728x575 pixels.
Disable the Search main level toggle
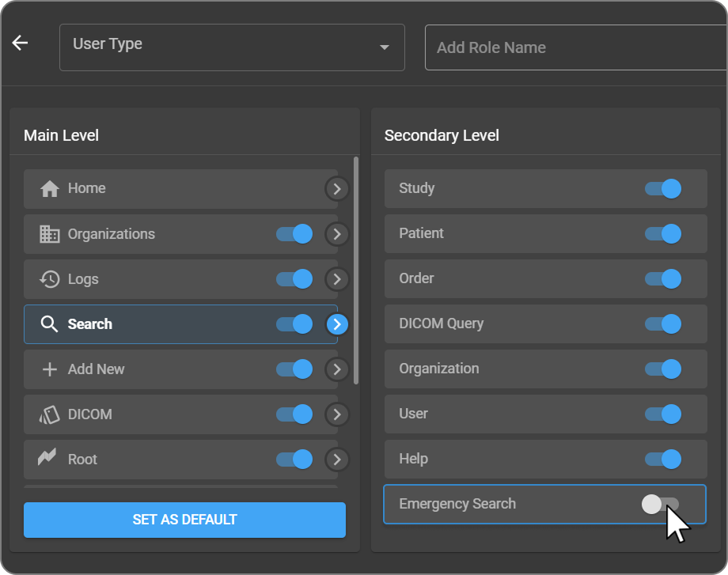(x=294, y=324)
